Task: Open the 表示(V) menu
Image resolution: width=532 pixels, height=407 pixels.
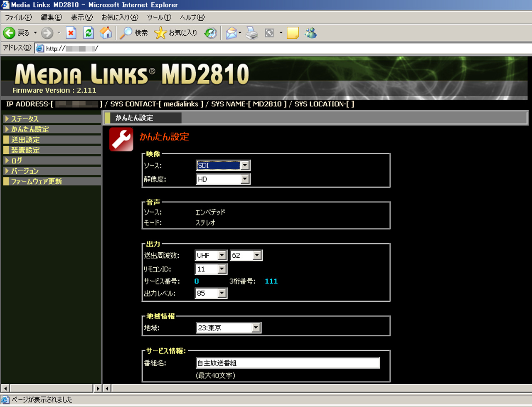Action: pos(81,17)
